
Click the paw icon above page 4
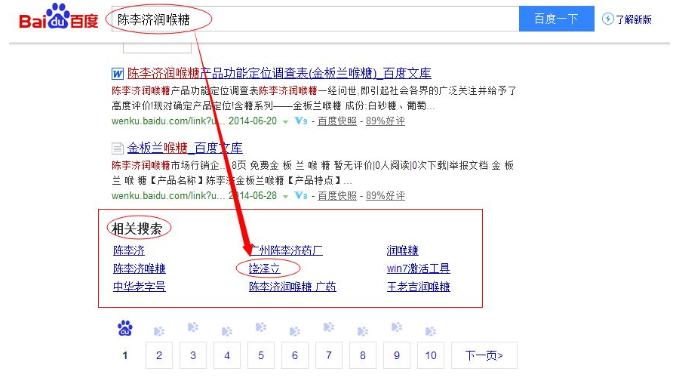click(x=227, y=331)
